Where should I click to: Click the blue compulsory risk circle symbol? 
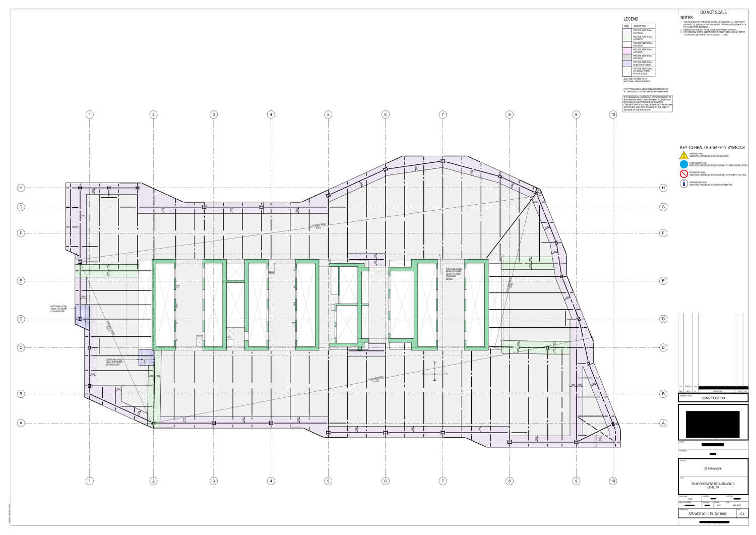pos(684,164)
